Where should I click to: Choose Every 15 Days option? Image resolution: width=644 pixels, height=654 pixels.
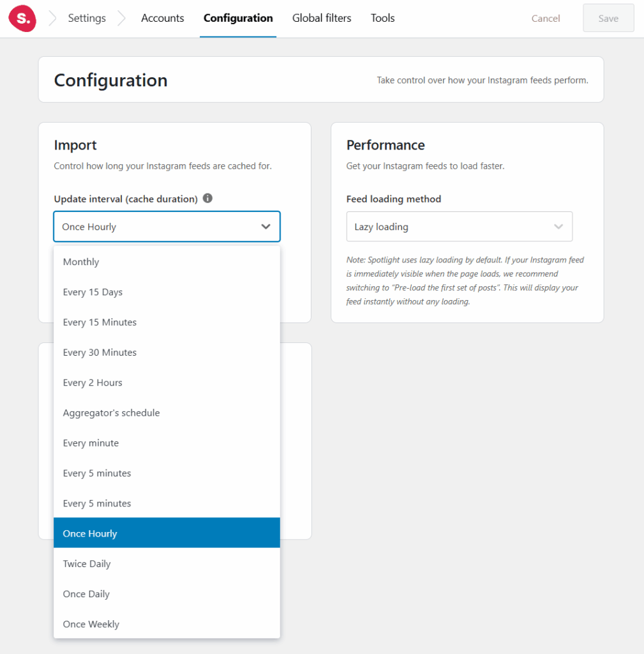[x=93, y=292]
